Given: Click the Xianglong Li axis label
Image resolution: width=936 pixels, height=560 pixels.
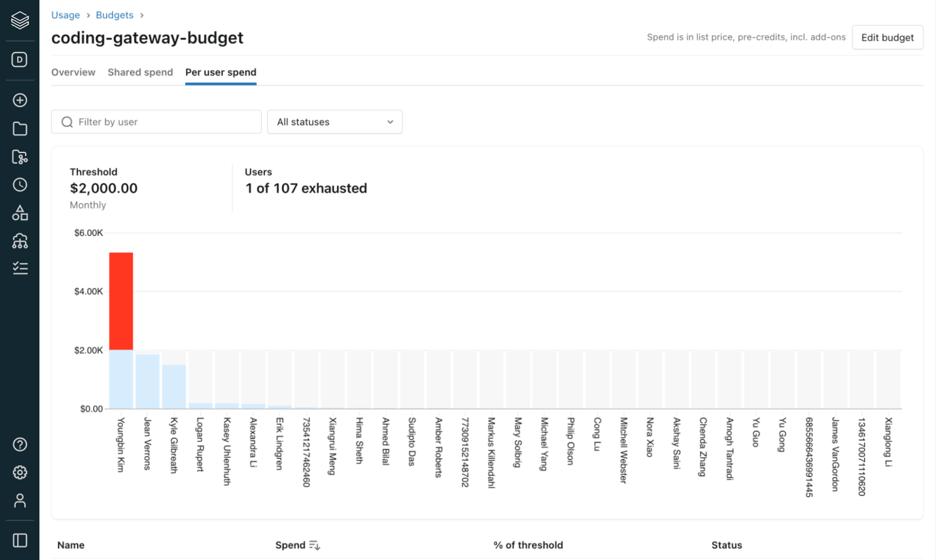Looking at the screenshot, I should [x=888, y=442].
